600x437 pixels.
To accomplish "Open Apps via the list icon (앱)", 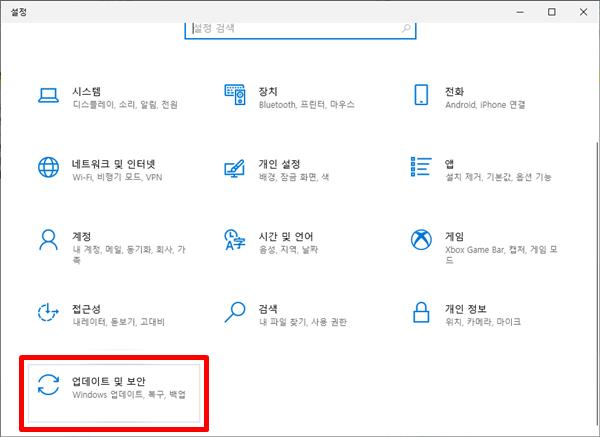I will pos(421,167).
